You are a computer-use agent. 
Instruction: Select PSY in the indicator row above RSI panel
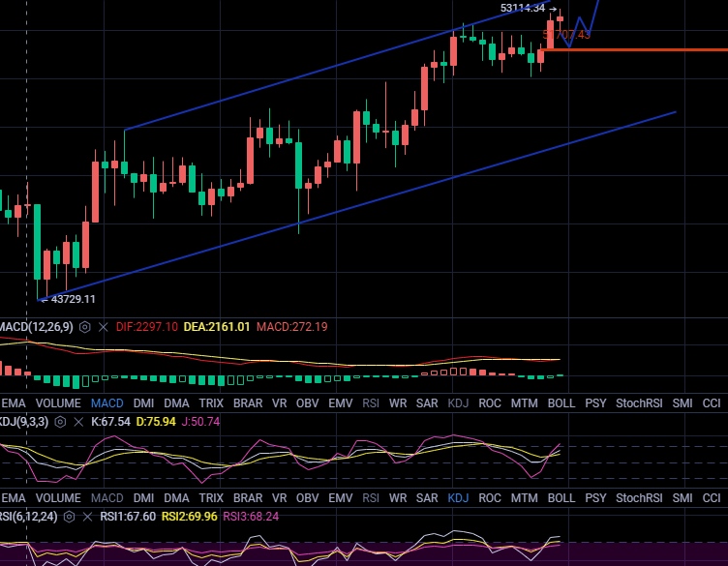[595, 498]
